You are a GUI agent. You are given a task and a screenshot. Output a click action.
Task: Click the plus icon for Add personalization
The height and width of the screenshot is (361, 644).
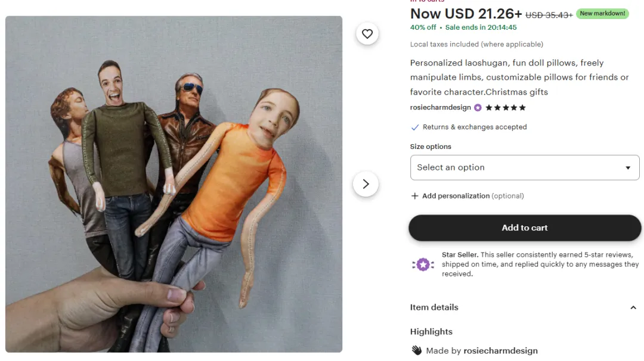click(x=414, y=196)
